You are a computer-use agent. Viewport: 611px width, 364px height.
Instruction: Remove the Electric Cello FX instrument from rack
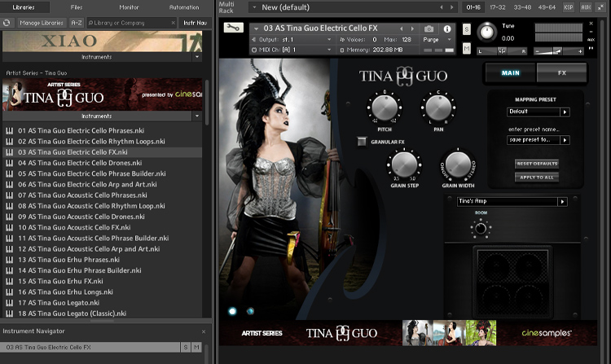[591, 24]
